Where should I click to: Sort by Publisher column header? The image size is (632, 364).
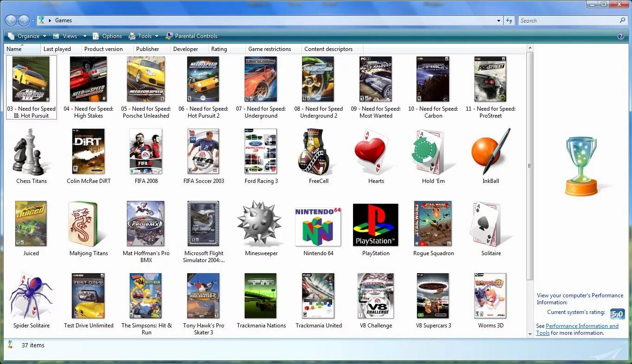[x=152, y=49]
